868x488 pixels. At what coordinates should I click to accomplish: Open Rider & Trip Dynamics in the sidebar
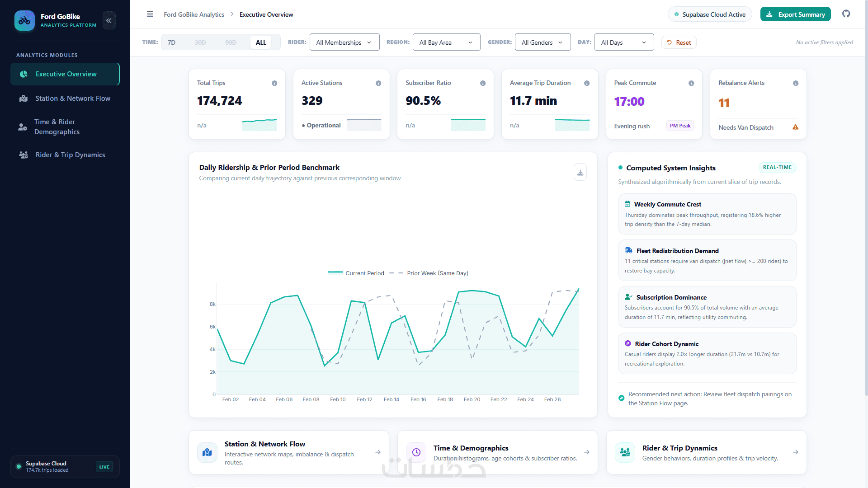65,155
